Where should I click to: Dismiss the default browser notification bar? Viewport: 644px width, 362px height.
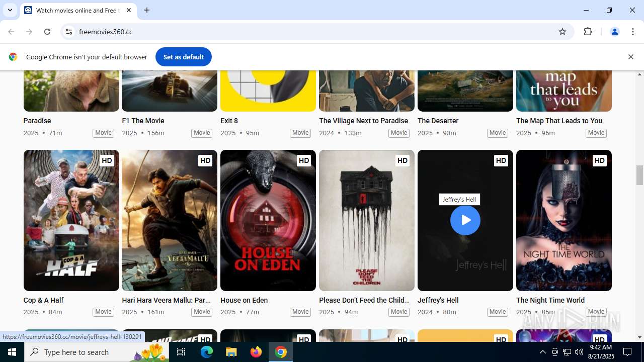pos(630,57)
